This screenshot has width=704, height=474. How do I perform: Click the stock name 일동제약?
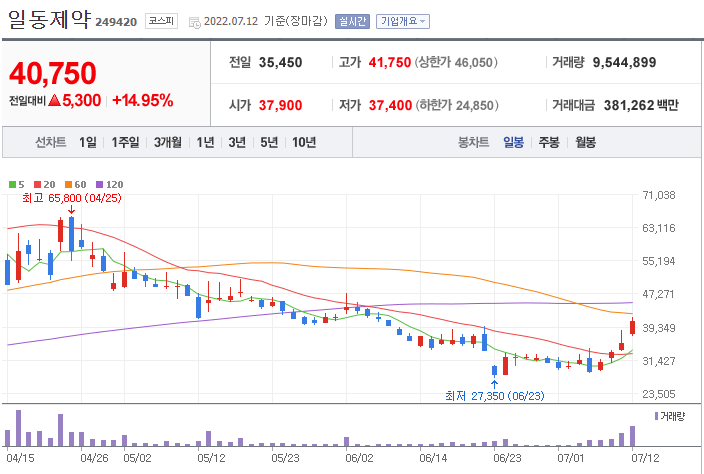click(49, 19)
